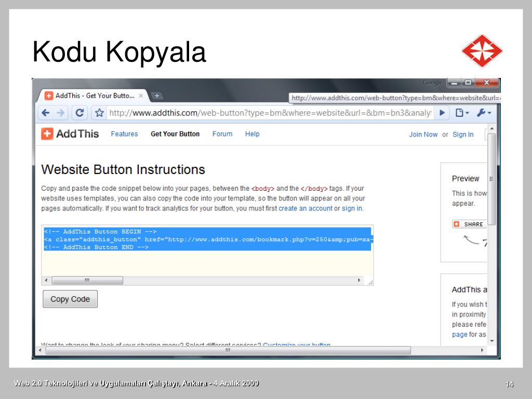This screenshot has height=399, width=532.
Task: Click the browser forward arrow
Action: (x=61, y=113)
